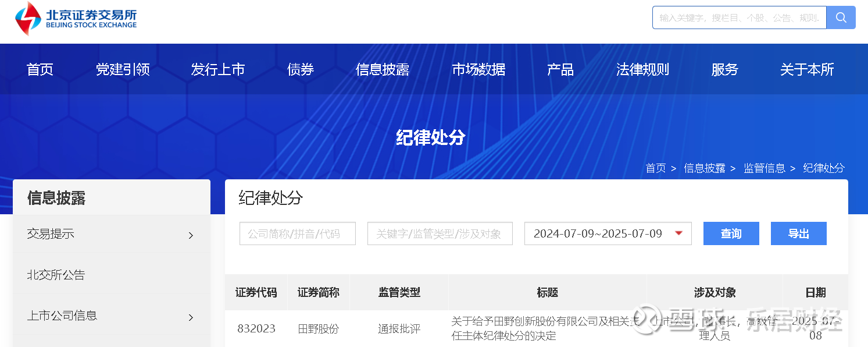Go to 纪律处分 in the breadcrumb
The height and width of the screenshot is (347, 868).
[824, 168]
